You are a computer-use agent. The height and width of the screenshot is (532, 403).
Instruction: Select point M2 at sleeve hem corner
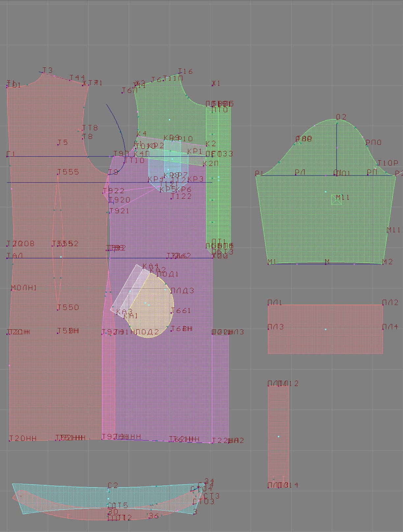pyautogui.click(x=383, y=264)
